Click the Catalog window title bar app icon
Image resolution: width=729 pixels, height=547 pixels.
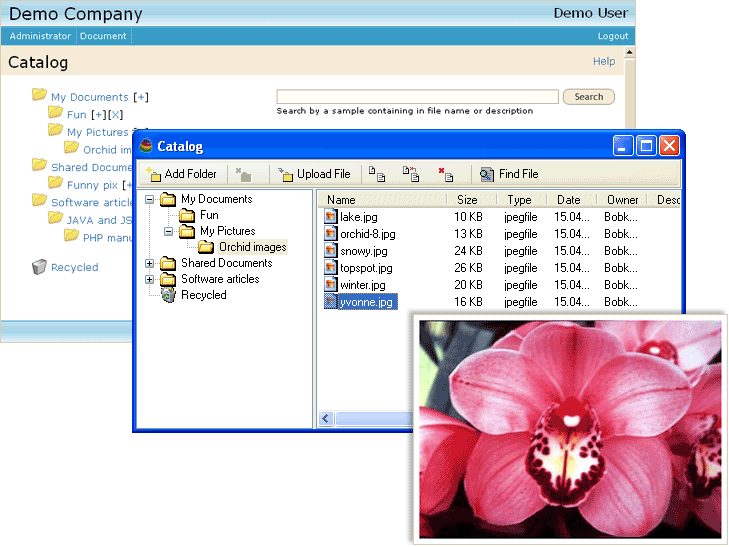pyautogui.click(x=146, y=145)
